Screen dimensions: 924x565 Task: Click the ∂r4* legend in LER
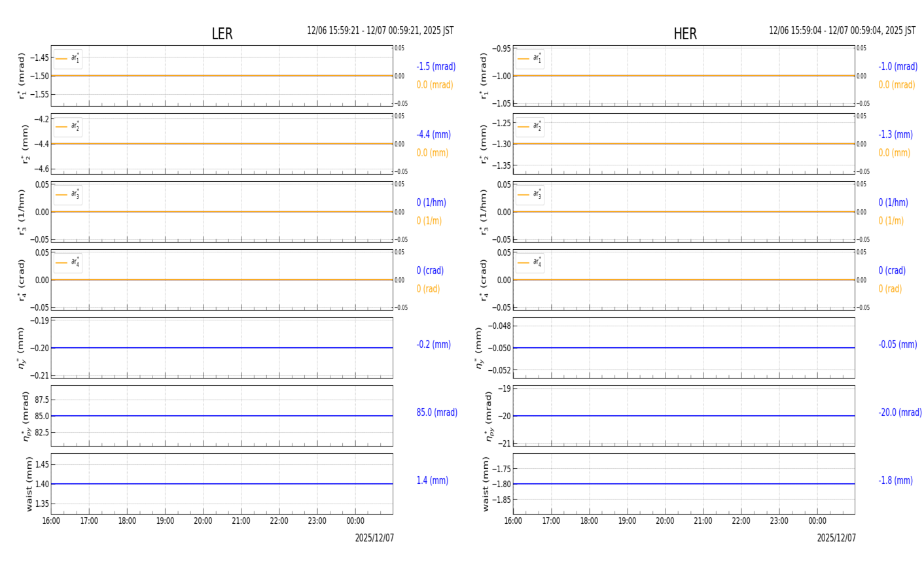pyautogui.click(x=68, y=263)
